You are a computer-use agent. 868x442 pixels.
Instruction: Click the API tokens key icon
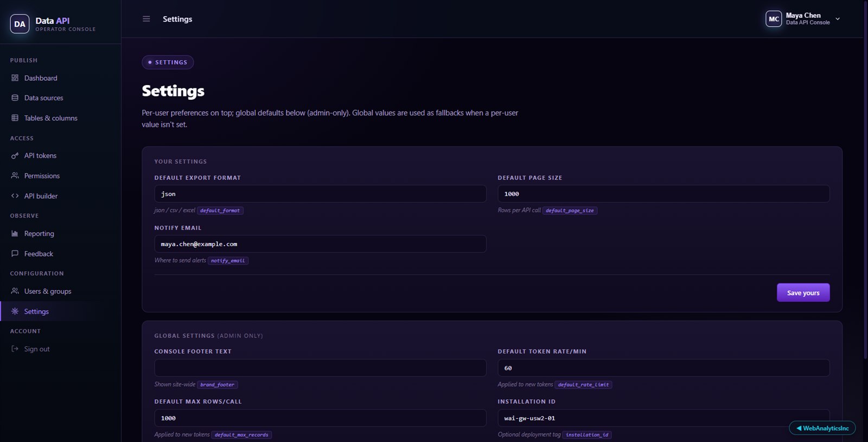(15, 156)
